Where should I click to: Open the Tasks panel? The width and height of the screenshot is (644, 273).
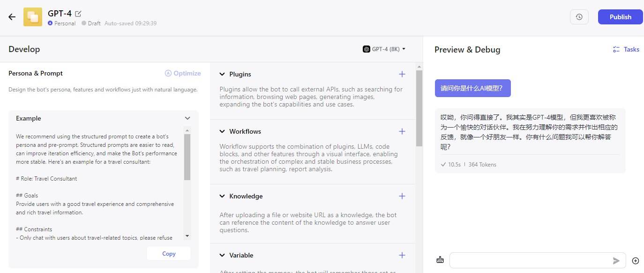pos(626,49)
